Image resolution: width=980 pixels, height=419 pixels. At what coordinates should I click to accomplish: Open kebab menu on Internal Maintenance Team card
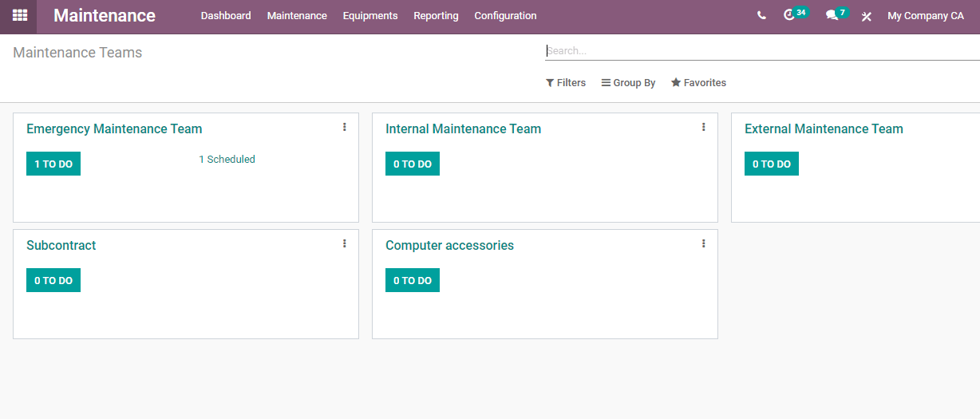(704, 127)
